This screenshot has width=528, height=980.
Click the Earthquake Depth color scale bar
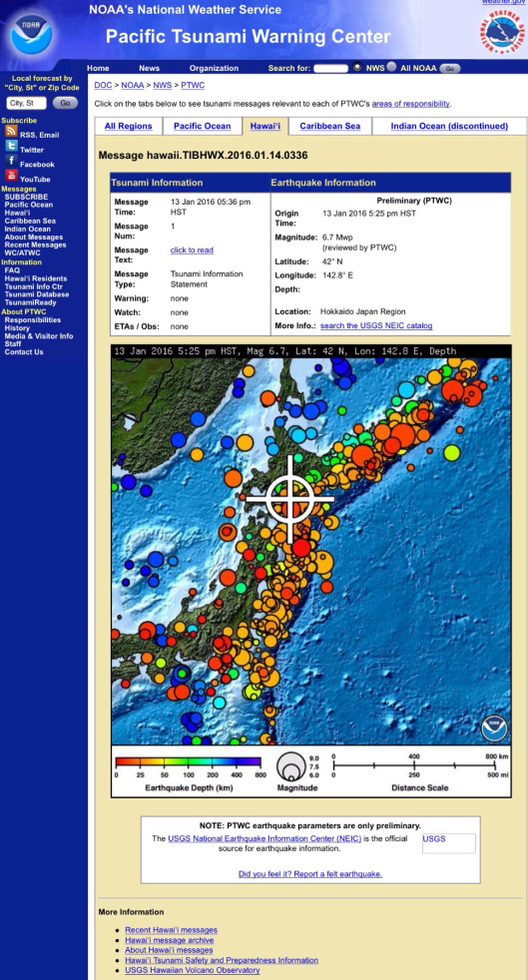(188, 761)
